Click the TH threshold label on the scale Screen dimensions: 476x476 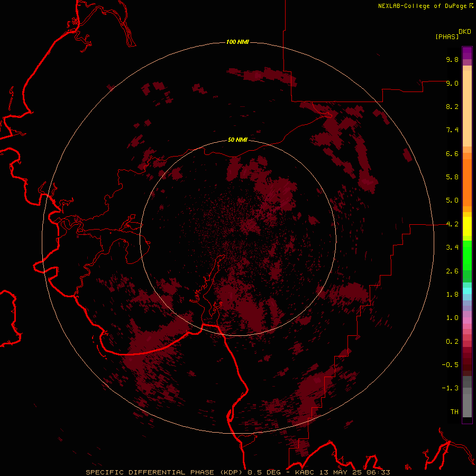coord(454,412)
